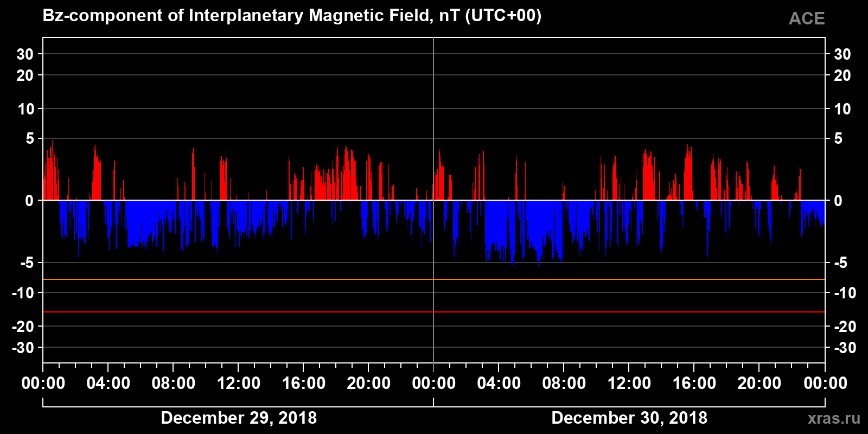This screenshot has width=868, height=434.
Task: Click the left axis value 5
Action: point(30,139)
